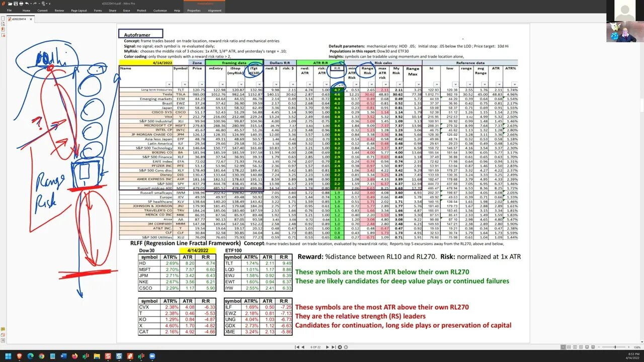644x362 pixels.
Task: Open the Erase ribbon tab
Action: coord(126,11)
